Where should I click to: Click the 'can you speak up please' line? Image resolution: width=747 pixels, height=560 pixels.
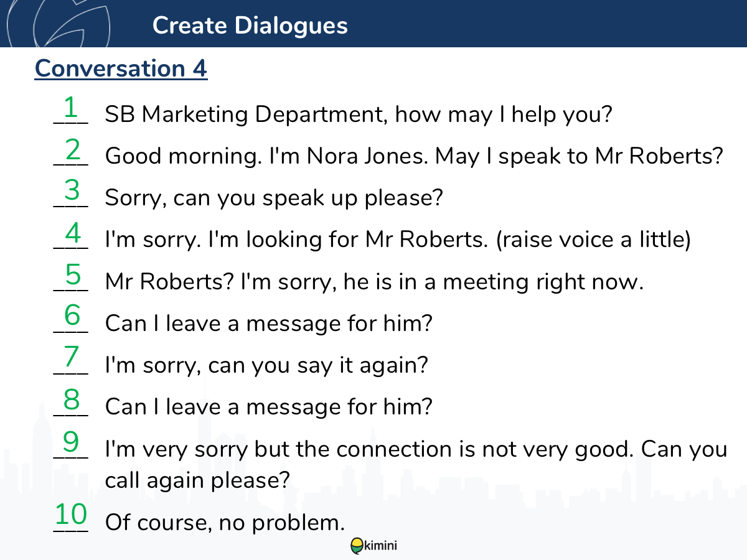(274, 198)
